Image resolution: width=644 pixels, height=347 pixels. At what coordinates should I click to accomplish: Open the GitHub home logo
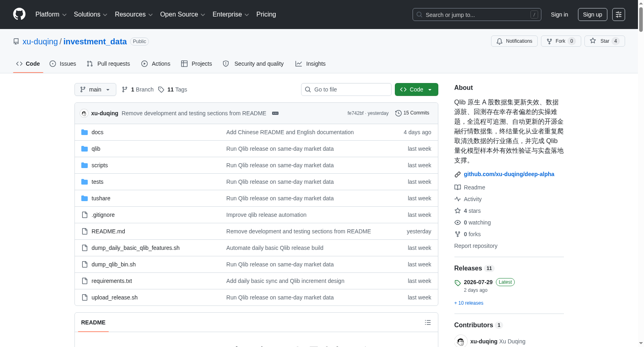19,14
